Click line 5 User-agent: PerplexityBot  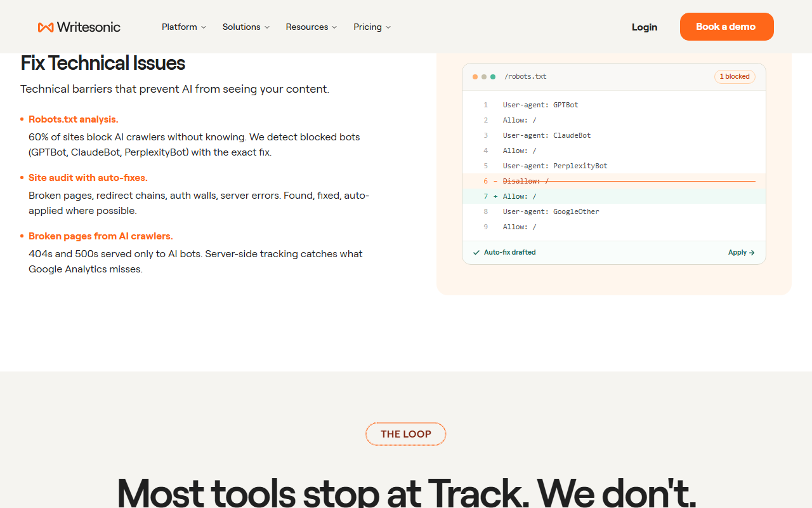click(555, 166)
